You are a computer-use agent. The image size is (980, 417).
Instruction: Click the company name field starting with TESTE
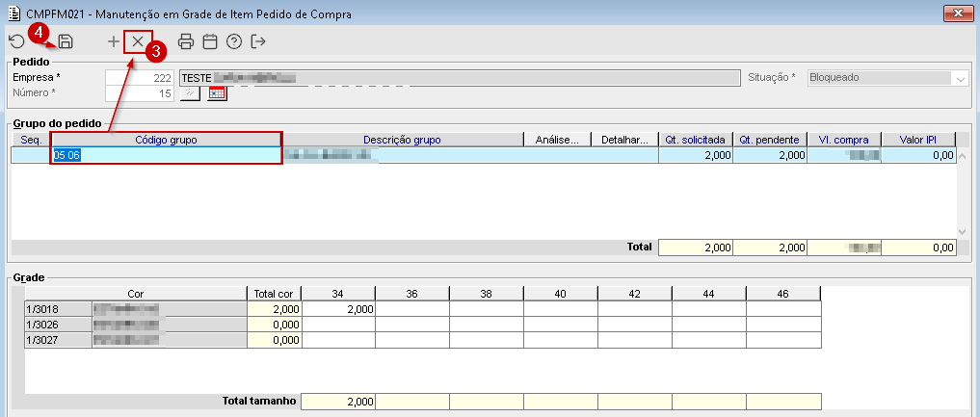point(459,78)
